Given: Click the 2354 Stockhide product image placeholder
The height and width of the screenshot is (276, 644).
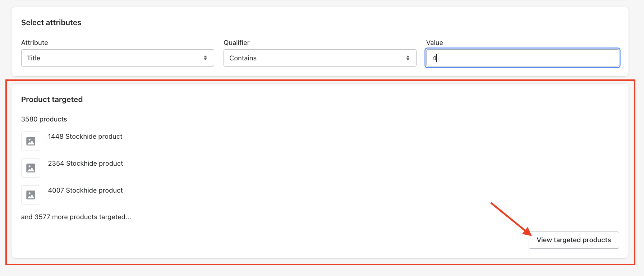Looking at the screenshot, I should pos(31,168).
